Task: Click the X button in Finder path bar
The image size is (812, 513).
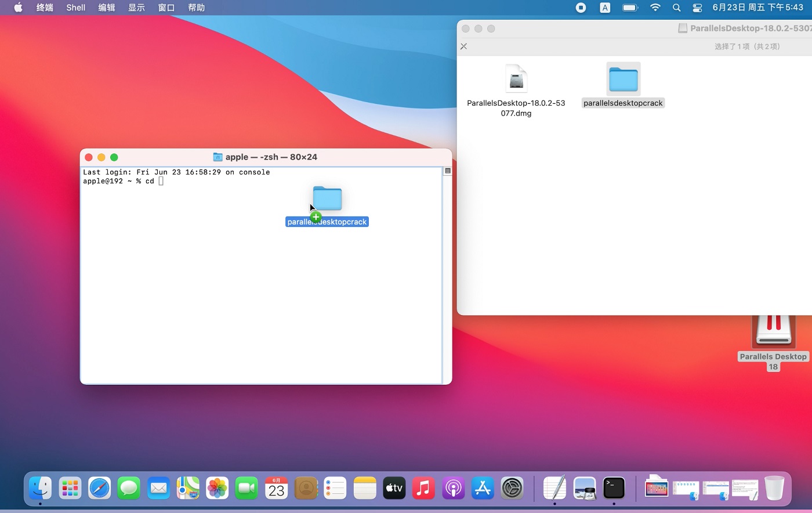Action: point(463,46)
